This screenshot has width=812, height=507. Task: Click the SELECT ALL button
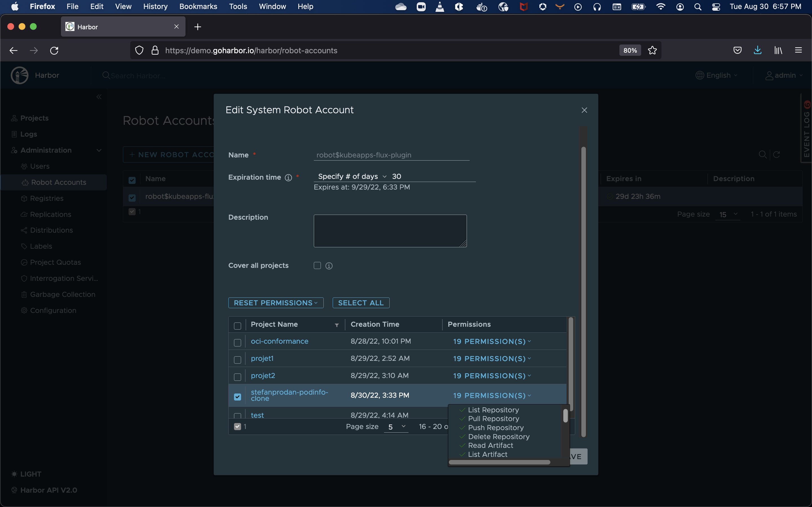360,303
